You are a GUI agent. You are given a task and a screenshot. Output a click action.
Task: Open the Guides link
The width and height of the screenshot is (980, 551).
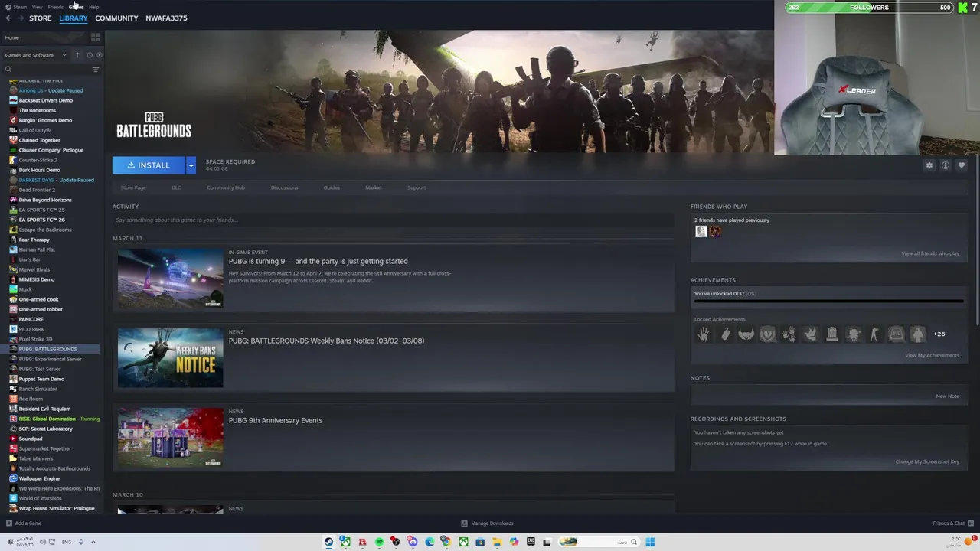coord(332,187)
